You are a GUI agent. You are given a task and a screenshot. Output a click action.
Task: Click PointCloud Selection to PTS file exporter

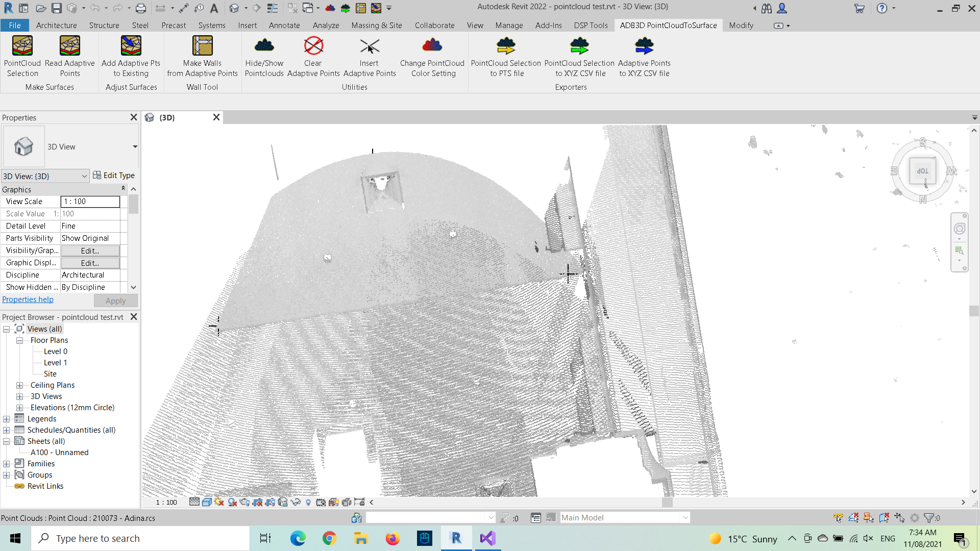[506, 56]
